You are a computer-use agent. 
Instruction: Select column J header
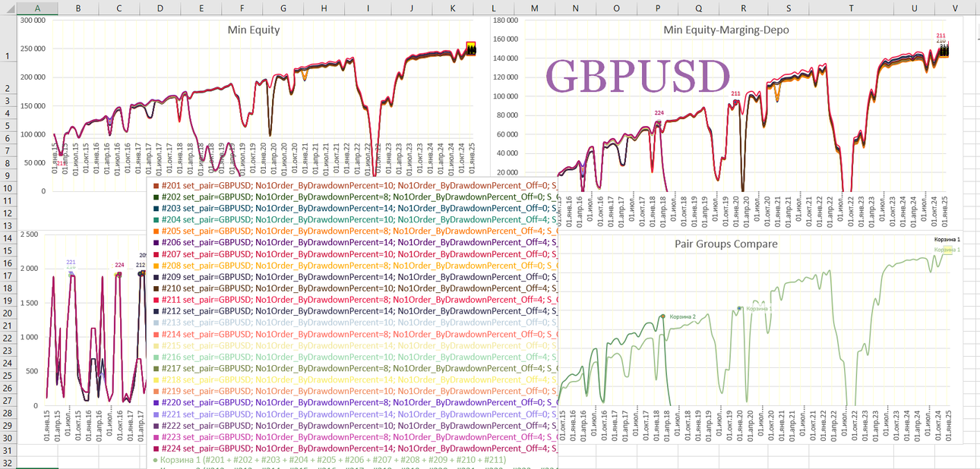411,8
